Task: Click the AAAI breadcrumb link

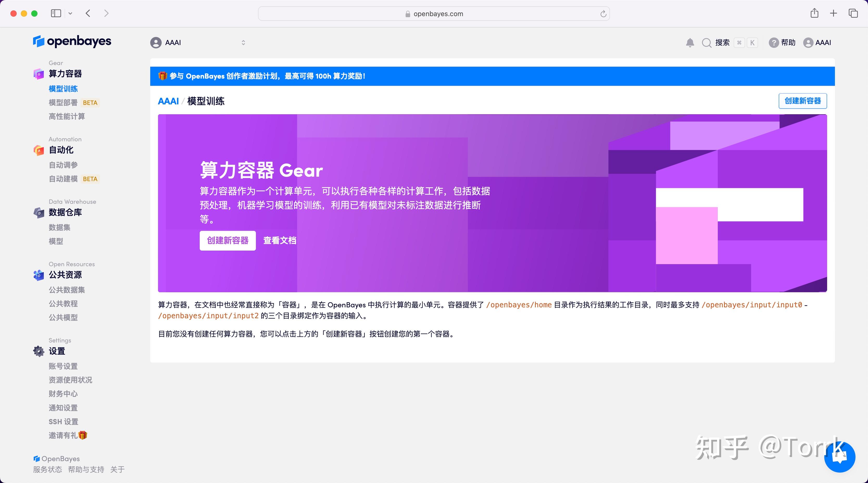Action: click(x=168, y=101)
